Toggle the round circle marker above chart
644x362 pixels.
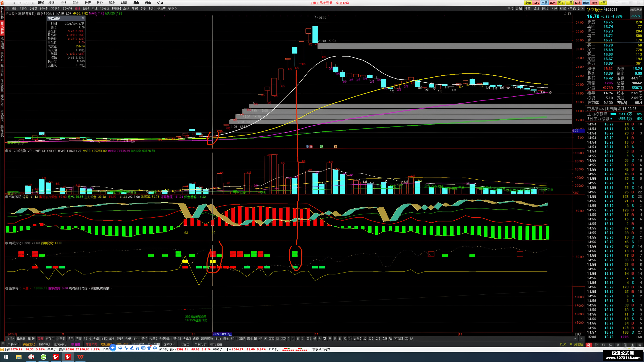tap(565, 14)
